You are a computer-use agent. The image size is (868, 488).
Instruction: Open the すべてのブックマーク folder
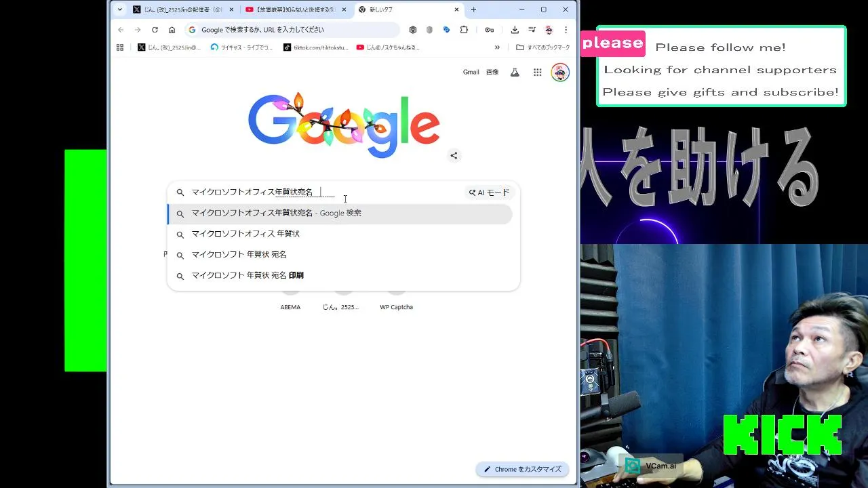pos(542,47)
